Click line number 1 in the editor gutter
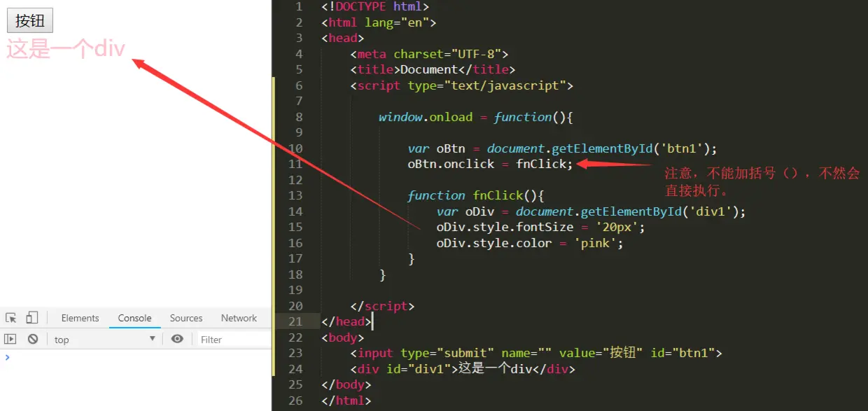 point(299,6)
